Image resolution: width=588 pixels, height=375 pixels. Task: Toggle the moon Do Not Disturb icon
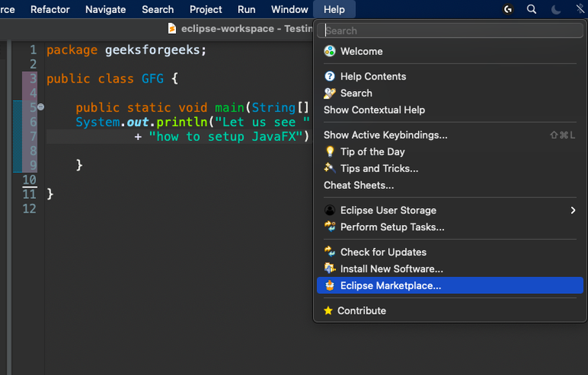point(556,9)
